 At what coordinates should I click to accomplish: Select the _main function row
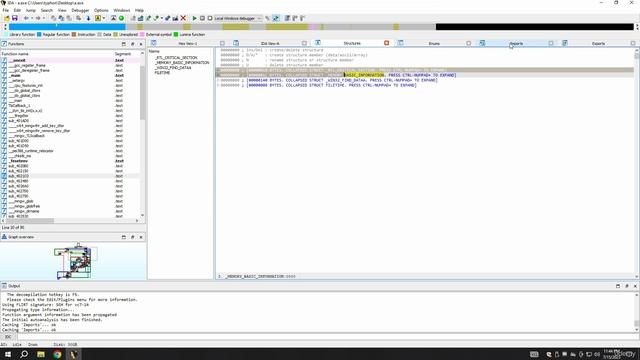coord(69,76)
